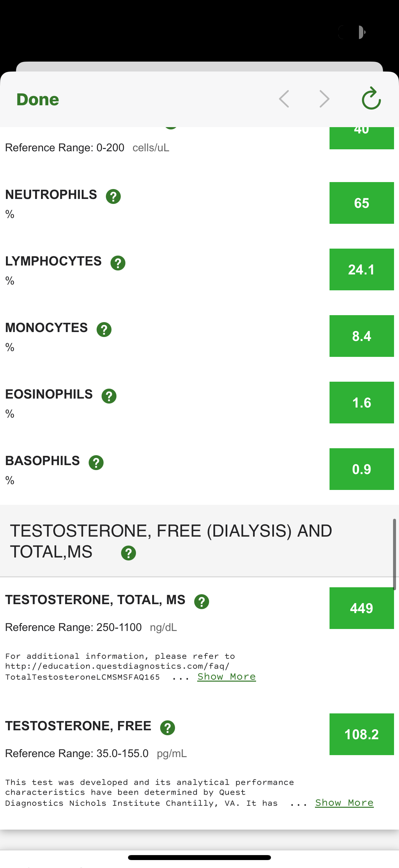The image size is (399, 868).
Task: Click the browser forward arrow
Action: click(324, 99)
